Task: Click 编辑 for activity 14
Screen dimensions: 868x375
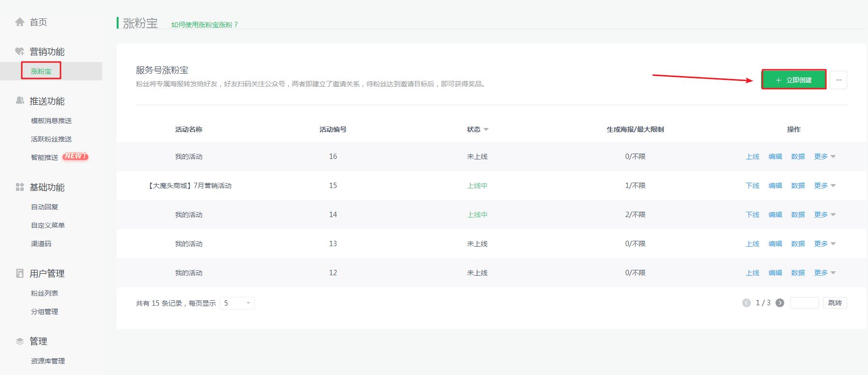Action: [x=776, y=215]
